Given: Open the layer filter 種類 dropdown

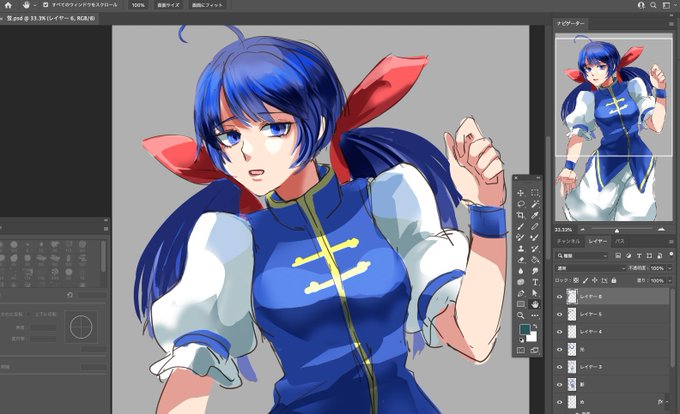Looking at the screenshot, I should tap(582, 256).
